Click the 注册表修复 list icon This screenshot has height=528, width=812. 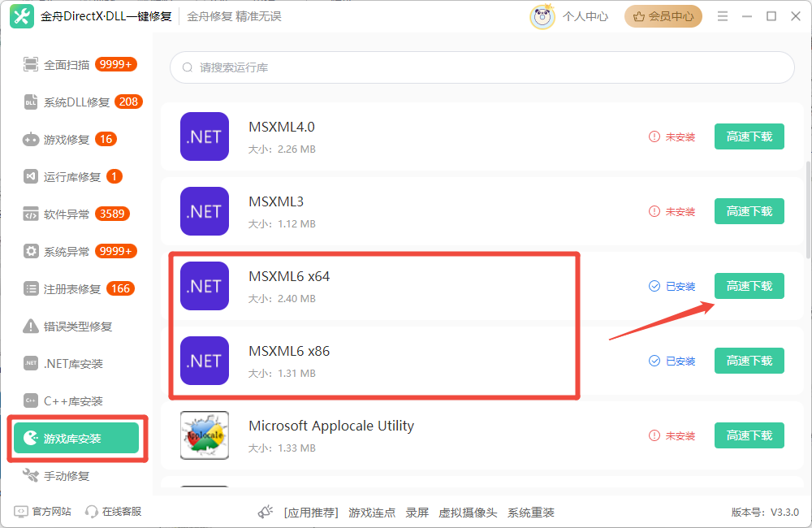[x=31, y=288]
